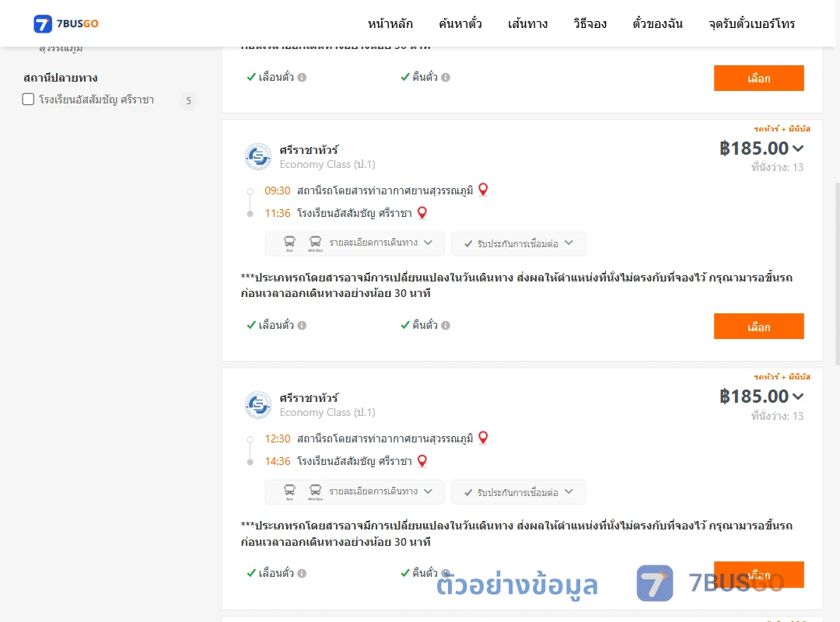Open the 7BUSGO logo home link
This screenshot has width=840, height=622.
(x=66, y=23)
